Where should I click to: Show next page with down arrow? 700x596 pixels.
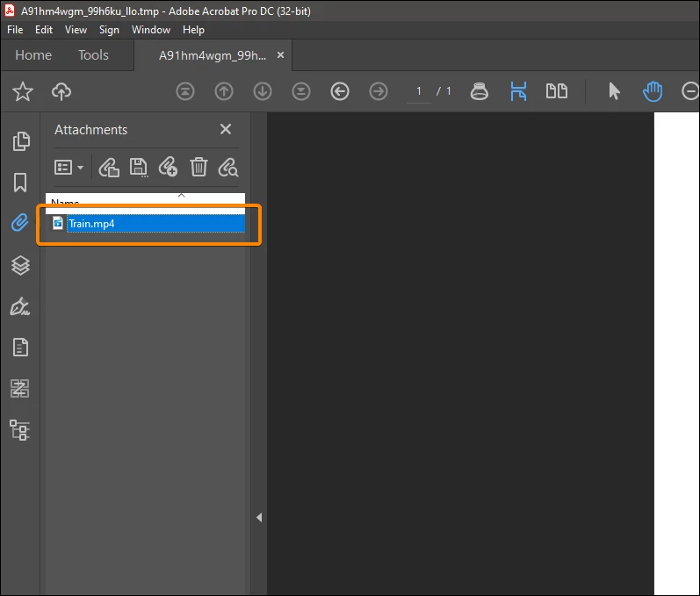coord(263,91)
